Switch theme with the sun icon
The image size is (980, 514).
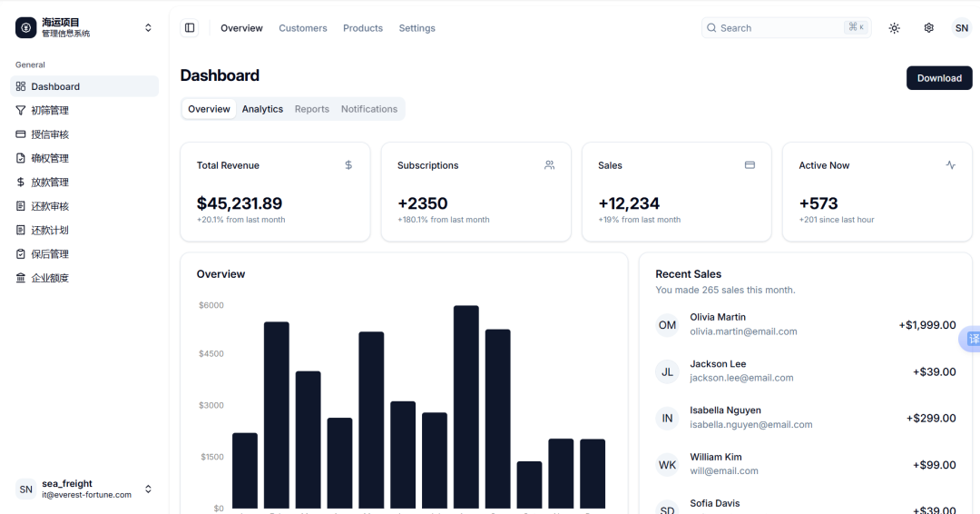point(895,28)
